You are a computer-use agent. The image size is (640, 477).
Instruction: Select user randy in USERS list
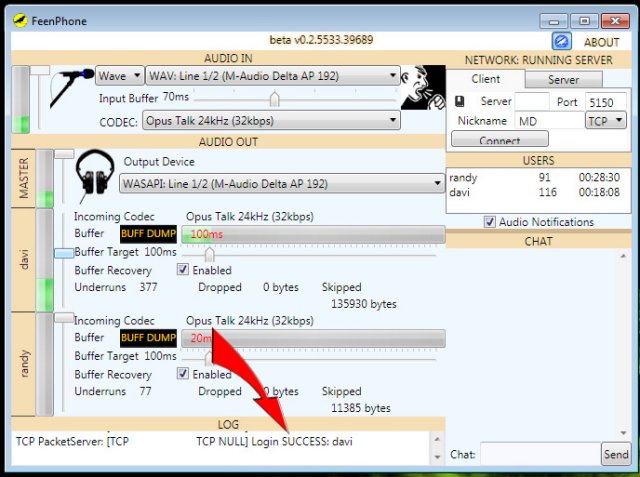[535, 177]
